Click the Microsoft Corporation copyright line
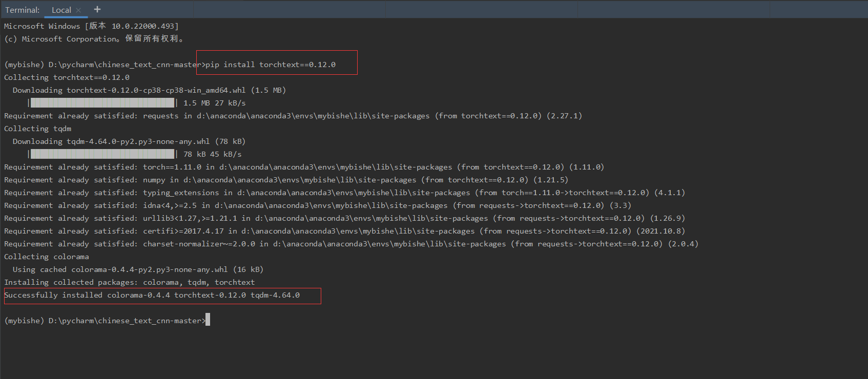 click(x=94, y=39)
